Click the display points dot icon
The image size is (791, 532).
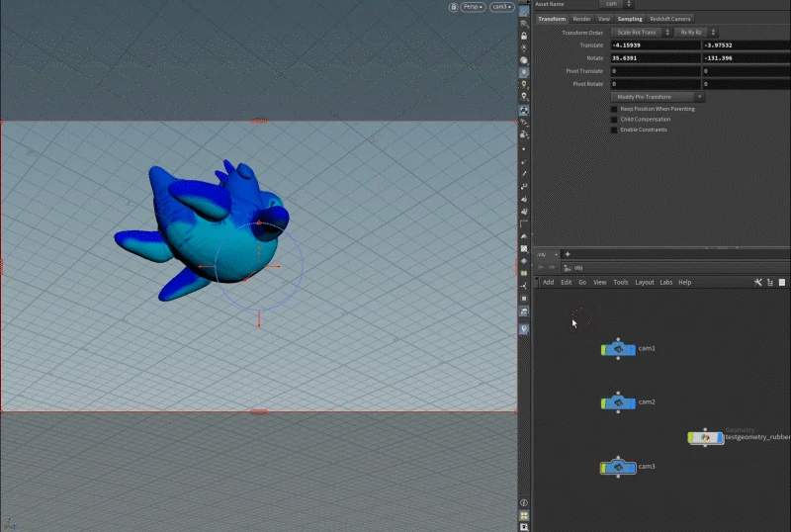524,149
